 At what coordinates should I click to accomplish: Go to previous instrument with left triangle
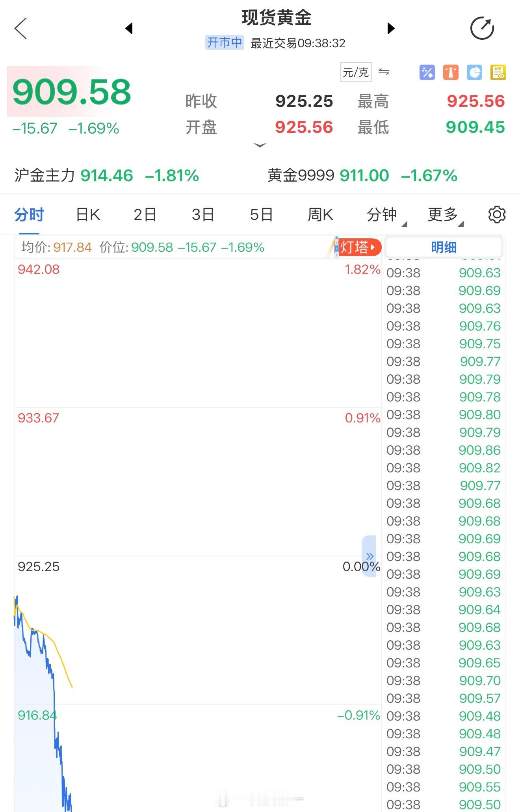pos(129,28)
